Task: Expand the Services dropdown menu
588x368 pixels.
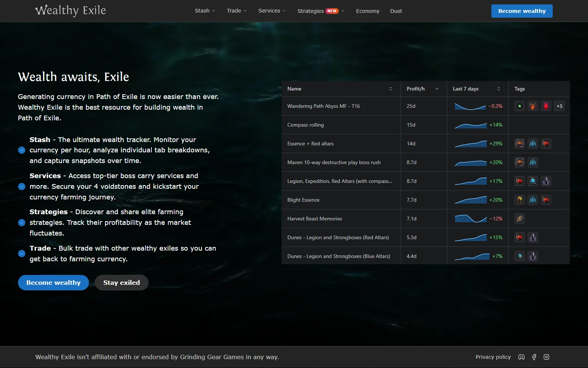Action: click(x=272, y=11)
